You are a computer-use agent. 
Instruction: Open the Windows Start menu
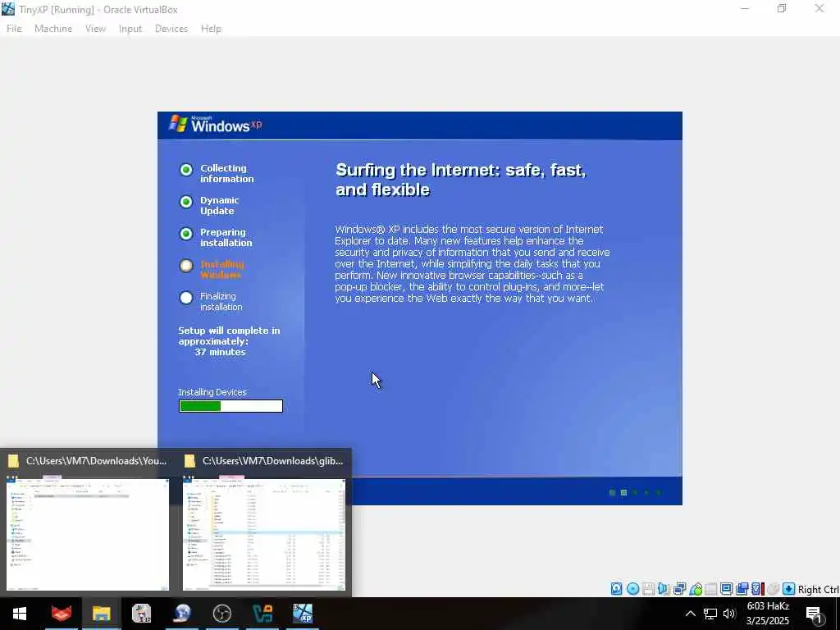(20, 614)
